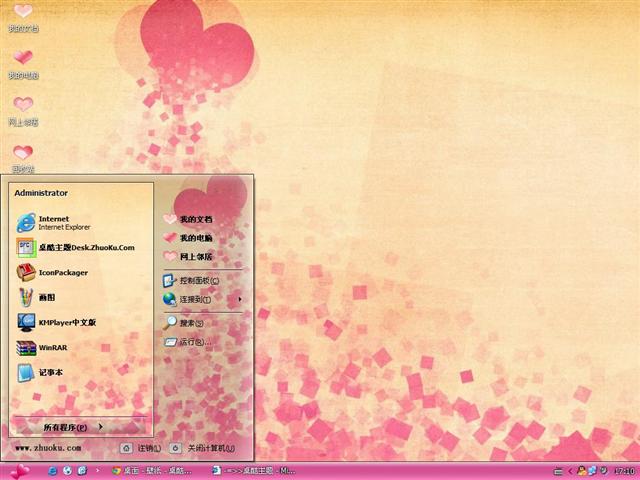Open the 我的文档 desktop heart icon

coord(23,17)
